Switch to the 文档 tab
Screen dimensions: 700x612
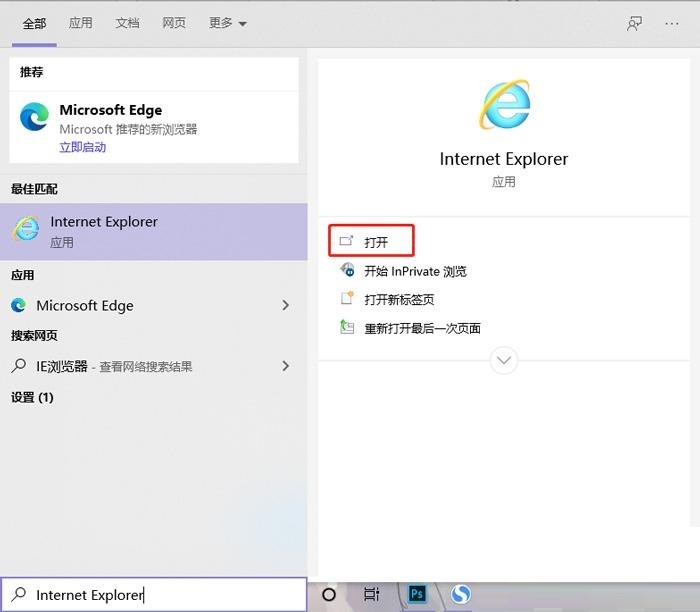coord(127,23)
